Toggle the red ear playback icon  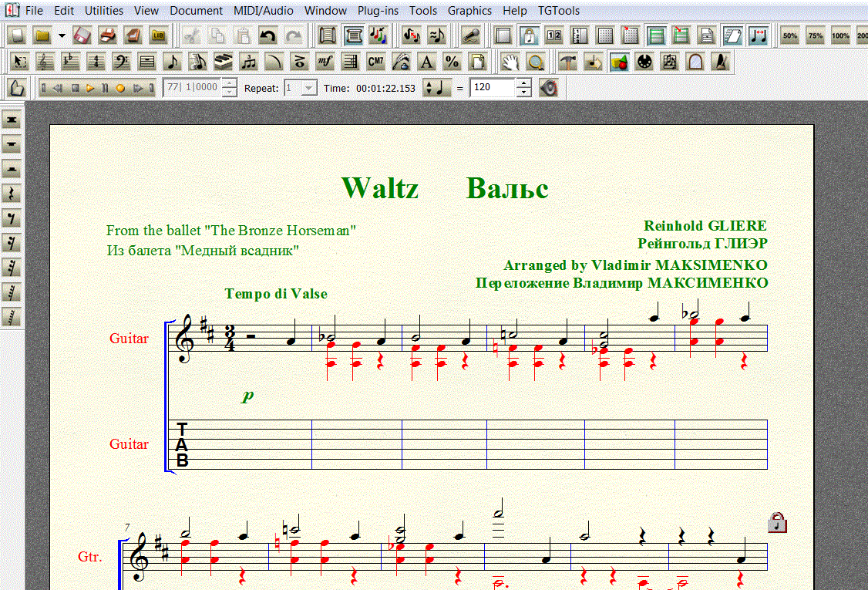point(549,88)
